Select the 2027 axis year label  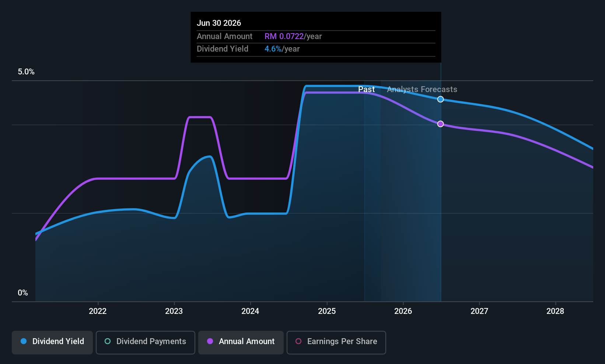[479, 311]
